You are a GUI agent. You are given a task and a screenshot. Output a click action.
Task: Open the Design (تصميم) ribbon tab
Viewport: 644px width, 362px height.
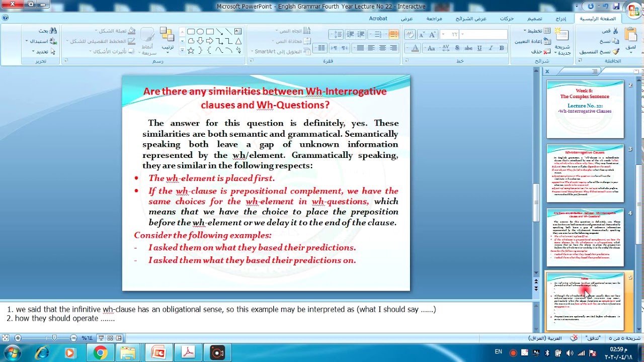pyautogui.click(x=535, y=19)
